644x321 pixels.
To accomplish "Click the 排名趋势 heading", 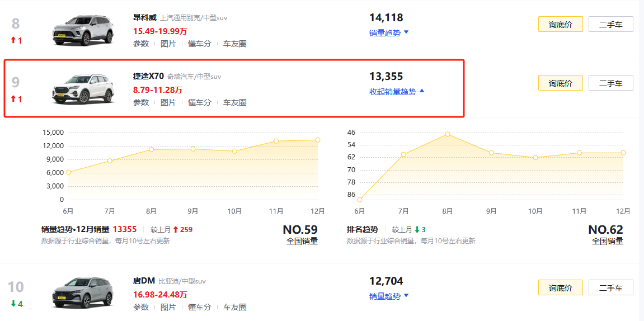I will pos(362,229).
